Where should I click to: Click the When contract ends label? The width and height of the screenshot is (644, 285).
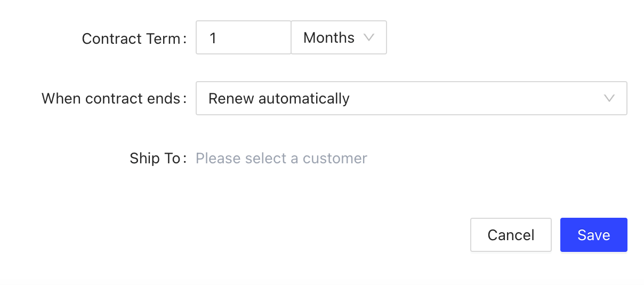[111, 99]
